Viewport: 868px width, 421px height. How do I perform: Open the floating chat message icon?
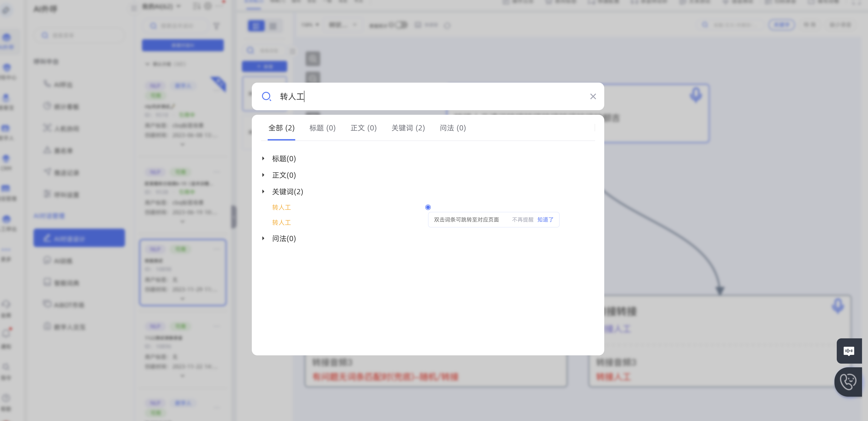point(849,351)
